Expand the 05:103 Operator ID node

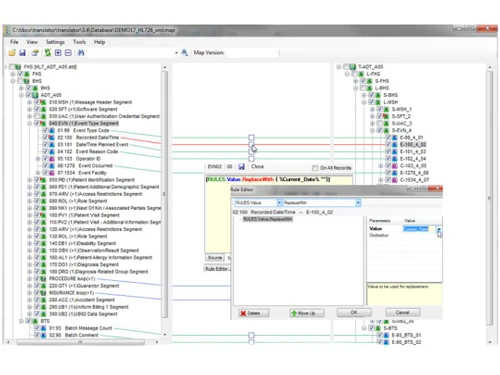(x=38, y=159)
